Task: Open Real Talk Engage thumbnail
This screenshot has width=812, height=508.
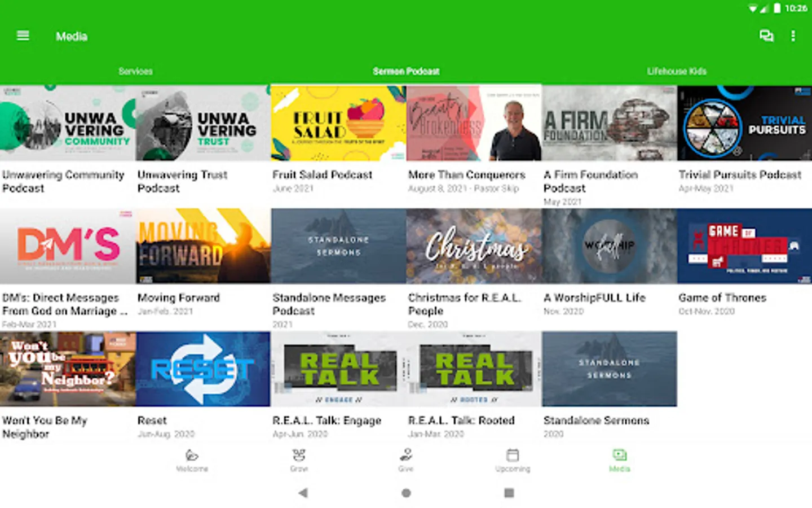Action: click(338, 369)
